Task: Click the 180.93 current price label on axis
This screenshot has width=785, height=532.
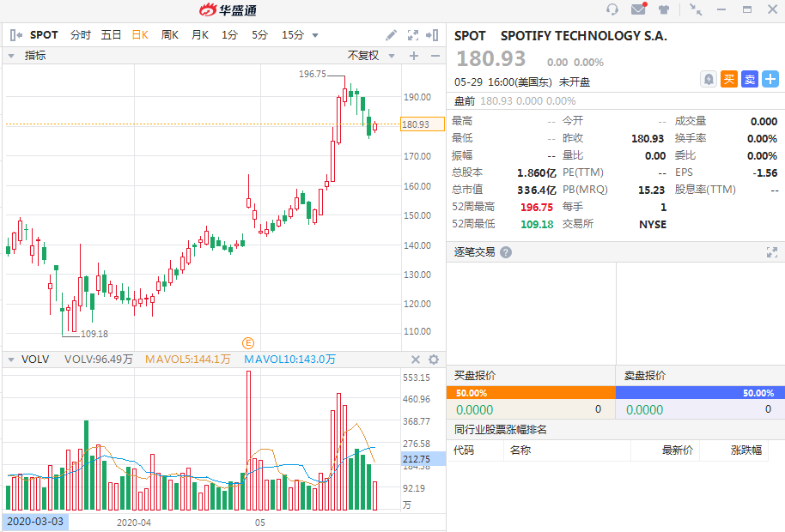Action: coord(423,124)
